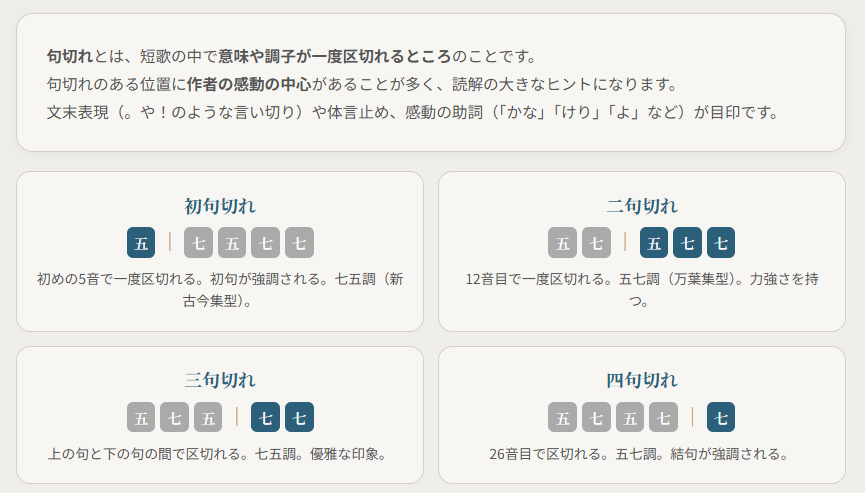This screenshot has width=865, height=493.
Task: Click the bold 作者の感動の中心 phrase
Action: pyautogui.click(x=249, y=83)
